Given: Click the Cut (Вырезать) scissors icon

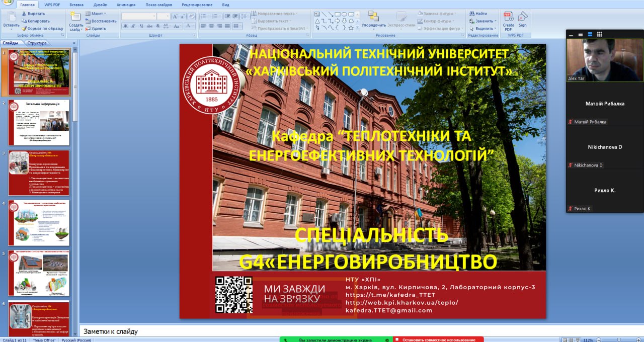Looking at the screenshot, I should click(23, 14).
